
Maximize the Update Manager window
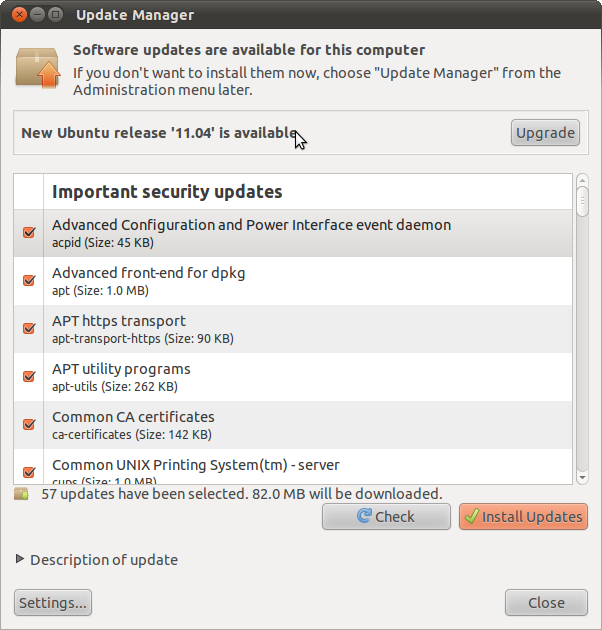coord(55,15)
